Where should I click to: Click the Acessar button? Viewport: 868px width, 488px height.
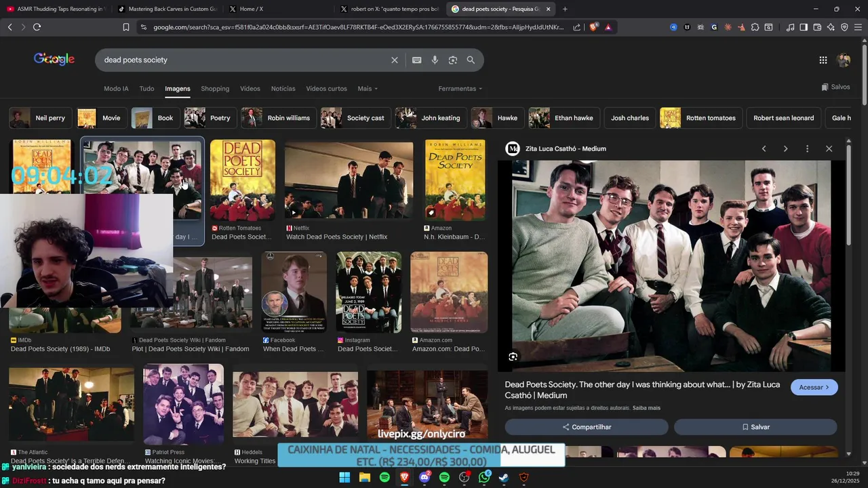tap(814, 387)
